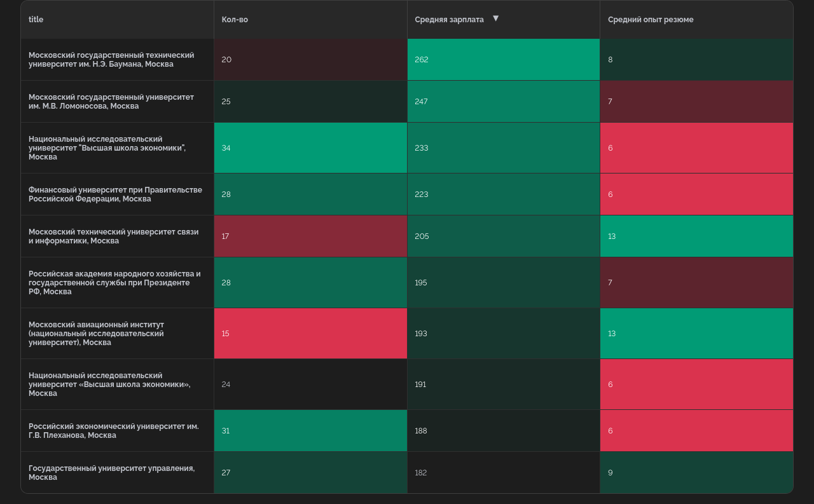Screen dimensions: 814x504
Task: Click the count cell showing 31
Action: [x=310, y=431]
